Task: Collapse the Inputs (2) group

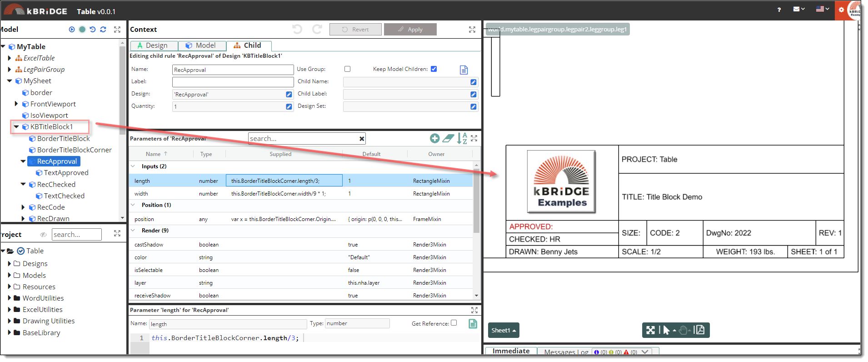Action: [133, 166]
